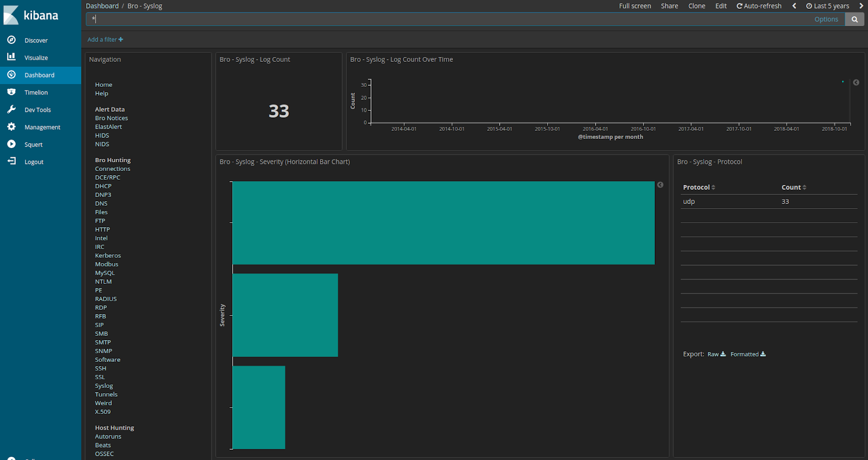Screen dimensions: 868x460
Task: Open DNS dashboard link
Action: (101, 203)
